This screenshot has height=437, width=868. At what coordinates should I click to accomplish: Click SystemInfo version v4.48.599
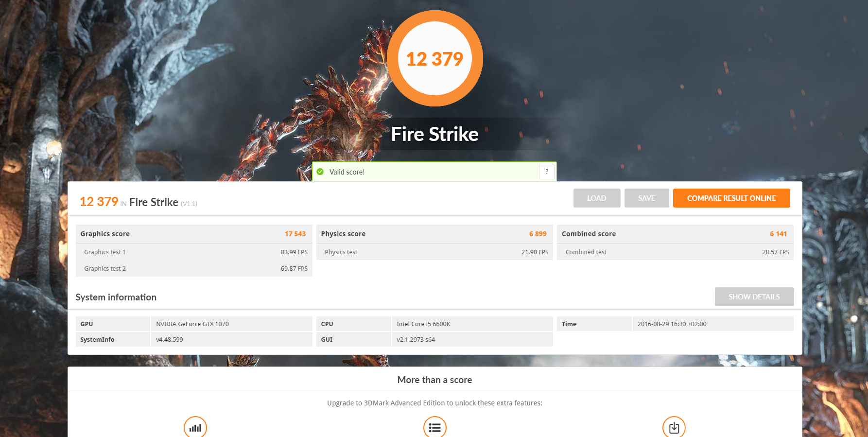tap(170, 339)
